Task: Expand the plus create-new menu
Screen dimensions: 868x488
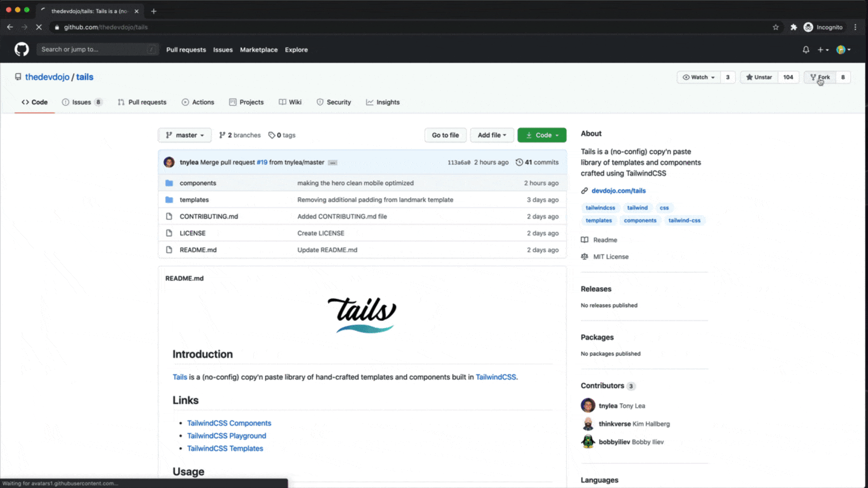Action: [823, 50]
